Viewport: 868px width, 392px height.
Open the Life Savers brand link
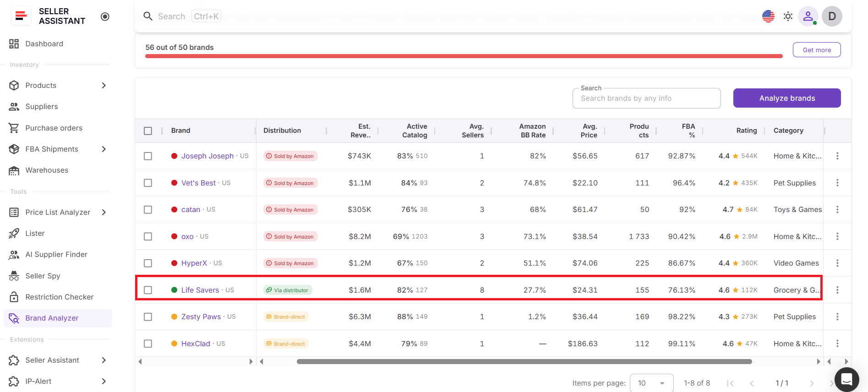click(200, 290)
